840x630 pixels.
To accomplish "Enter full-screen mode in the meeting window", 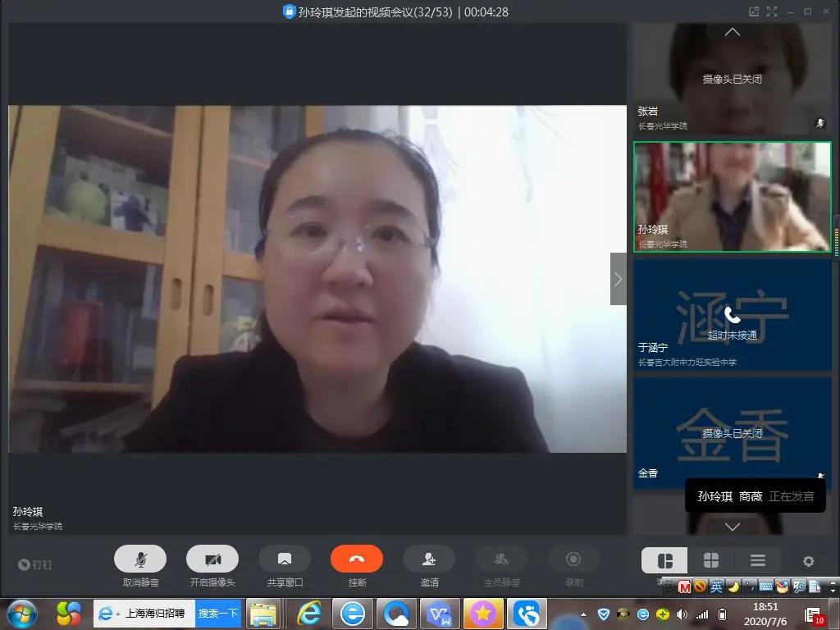I will click(771, 11).
